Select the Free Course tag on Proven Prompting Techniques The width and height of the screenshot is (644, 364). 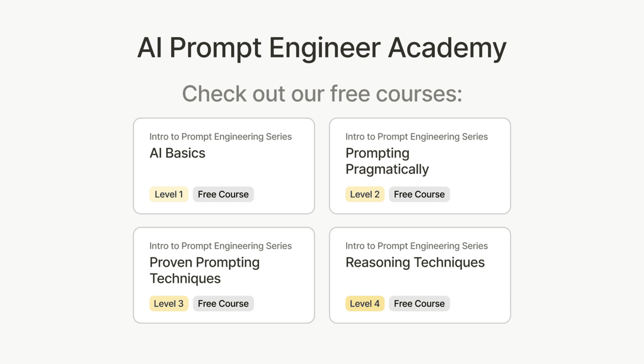click(223, 303)
